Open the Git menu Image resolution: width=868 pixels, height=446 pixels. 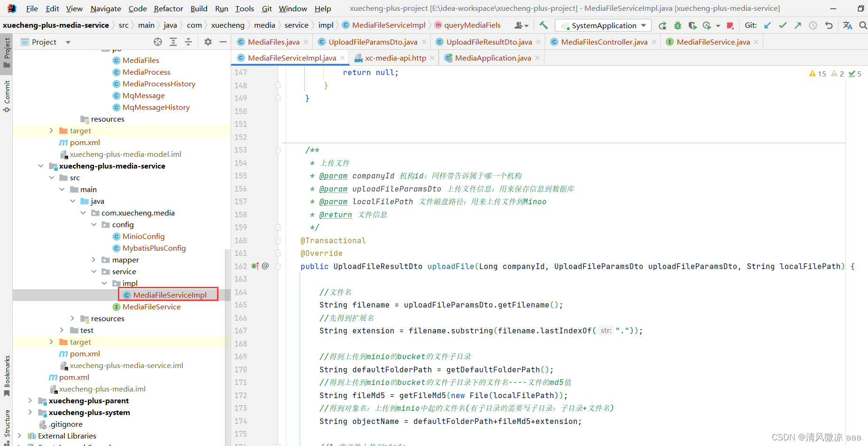pyautogui.click(x=267, y=8)
